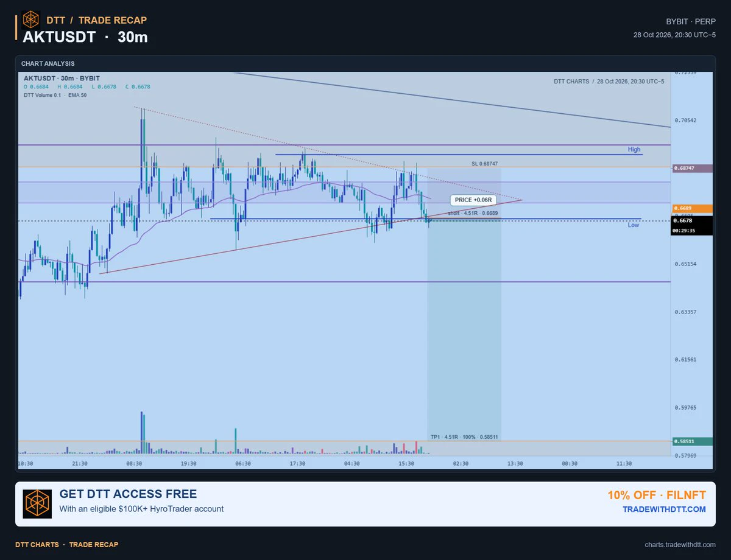Select the 'O 0.6684' open value
The height and width of the screenshot is (560, 731).
point(36,87)
